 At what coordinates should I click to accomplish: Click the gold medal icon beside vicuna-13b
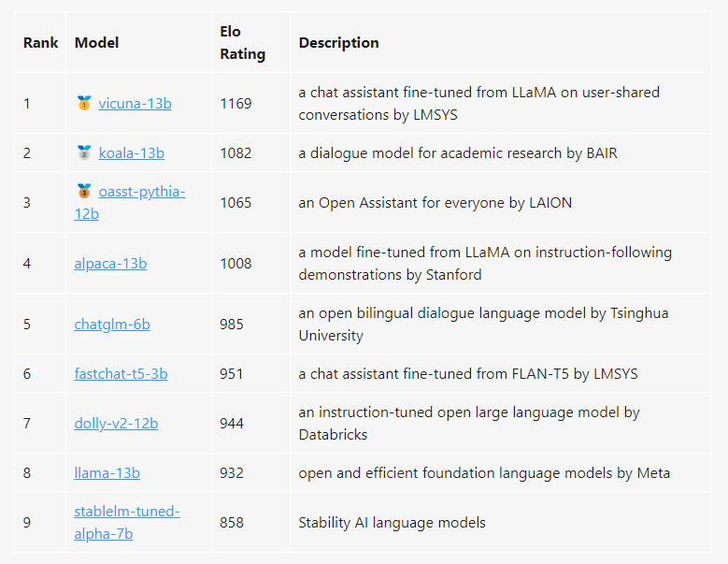(x=84, y=104)
